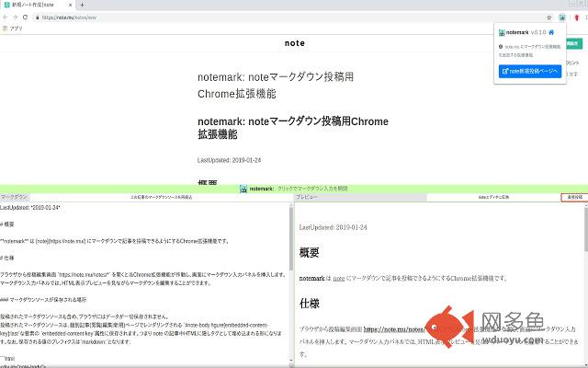Reload the page with the refresh icon
Viewport: 588px width, 368px height.
(25, 17)
